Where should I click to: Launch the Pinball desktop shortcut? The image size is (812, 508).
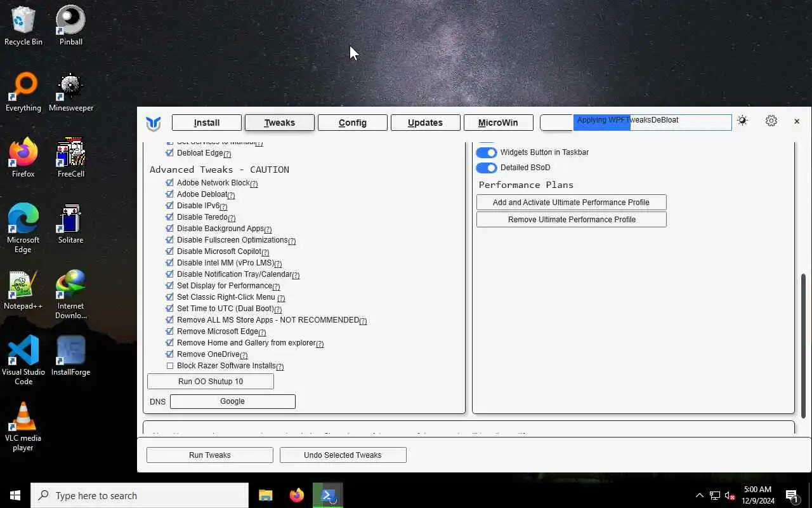tap(70, 25)
